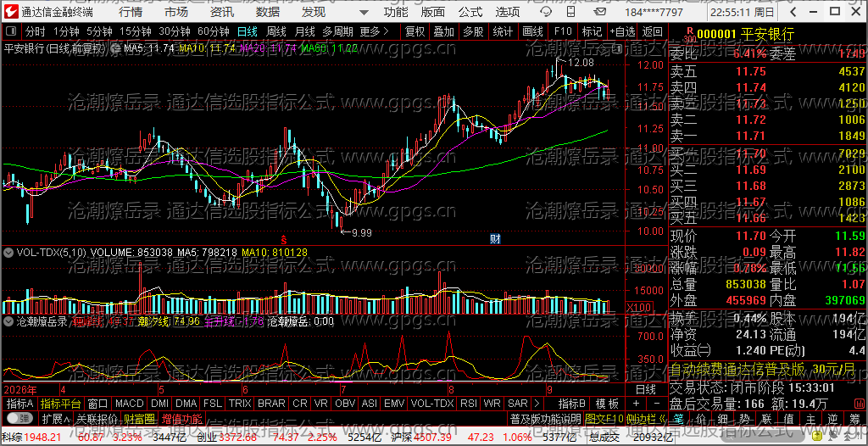This screenshot has width=868, height=446.
Task: Open the 模板 template menu
Action: [607, 404]
